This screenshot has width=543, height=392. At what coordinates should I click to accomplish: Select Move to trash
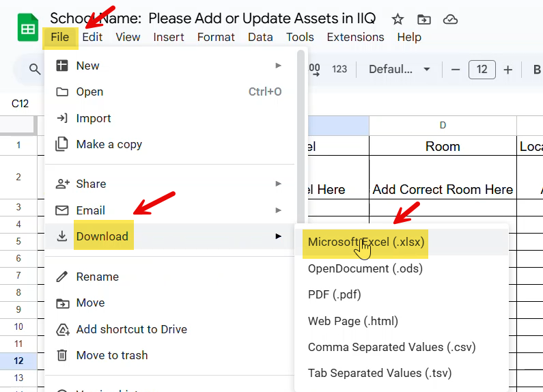click(x=111, y=355)
